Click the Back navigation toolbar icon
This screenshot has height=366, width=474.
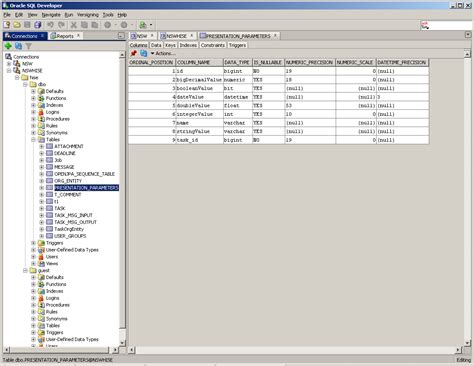[x=108, y=25]
